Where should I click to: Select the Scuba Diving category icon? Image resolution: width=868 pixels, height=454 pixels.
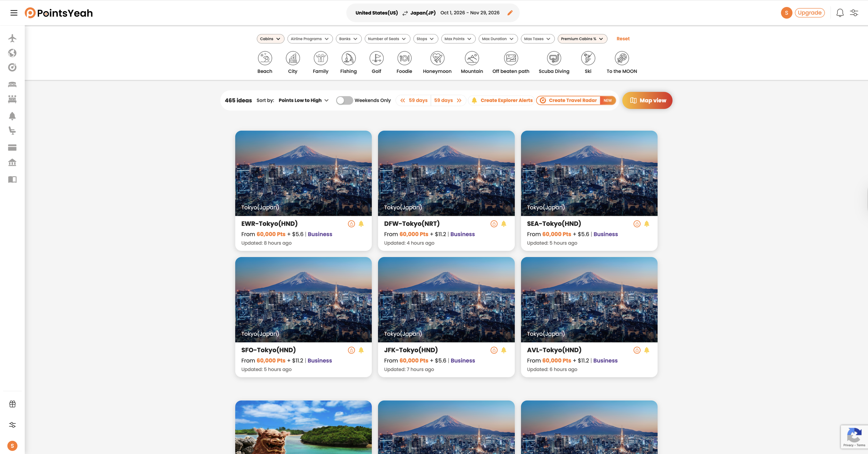pos(554,58)
